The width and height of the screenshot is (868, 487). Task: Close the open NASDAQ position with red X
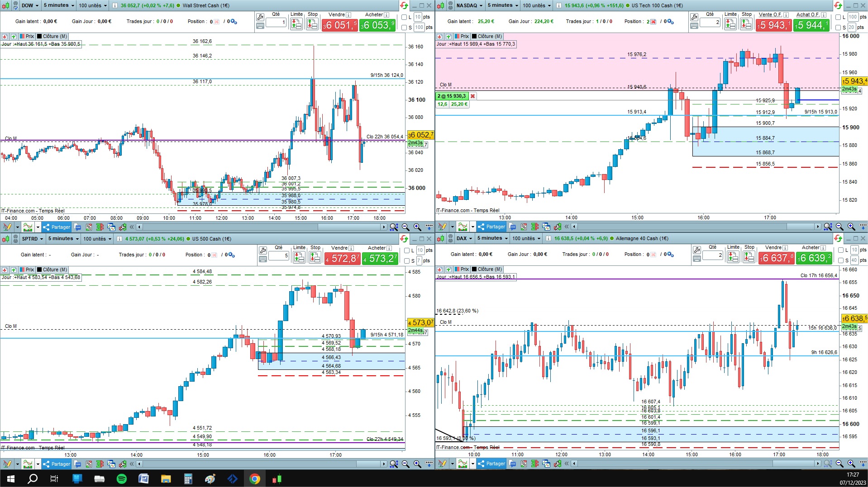tap(472, 96)
